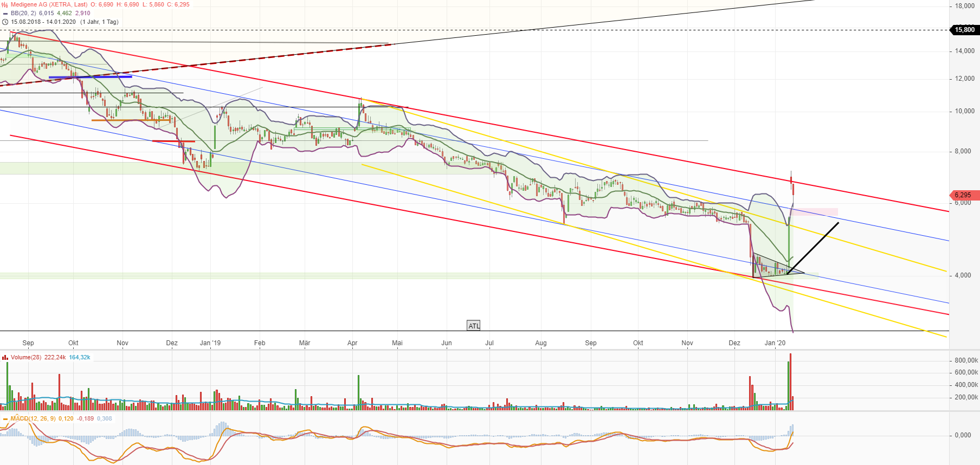Click the Mär label on the time axis

point(305,343)
